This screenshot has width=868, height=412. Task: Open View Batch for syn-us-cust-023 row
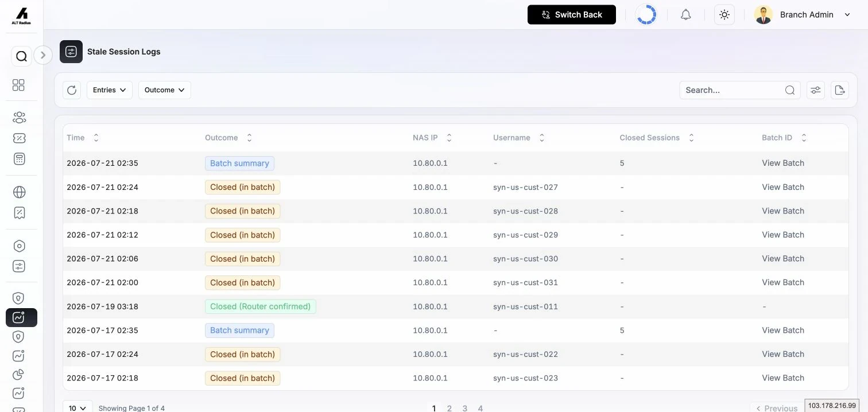coord(783,378)
